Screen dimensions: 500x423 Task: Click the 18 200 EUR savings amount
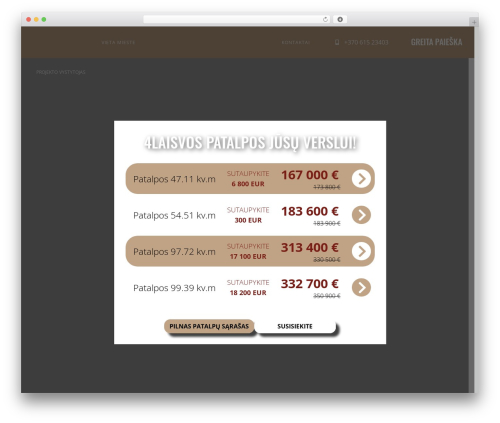click(248, 293)
